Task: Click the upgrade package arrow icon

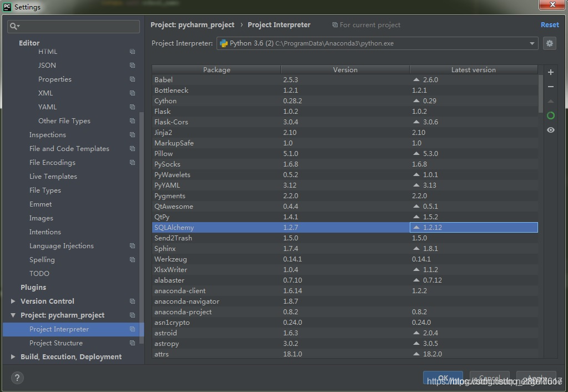Action: coord(551,101)
